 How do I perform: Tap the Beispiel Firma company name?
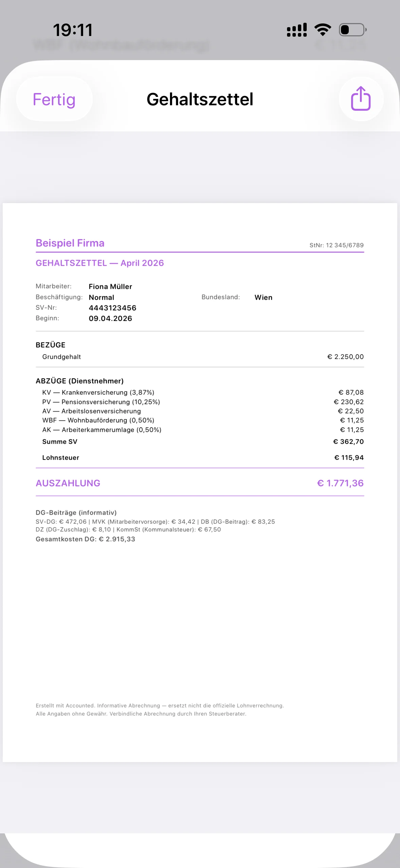pos(70,243)
